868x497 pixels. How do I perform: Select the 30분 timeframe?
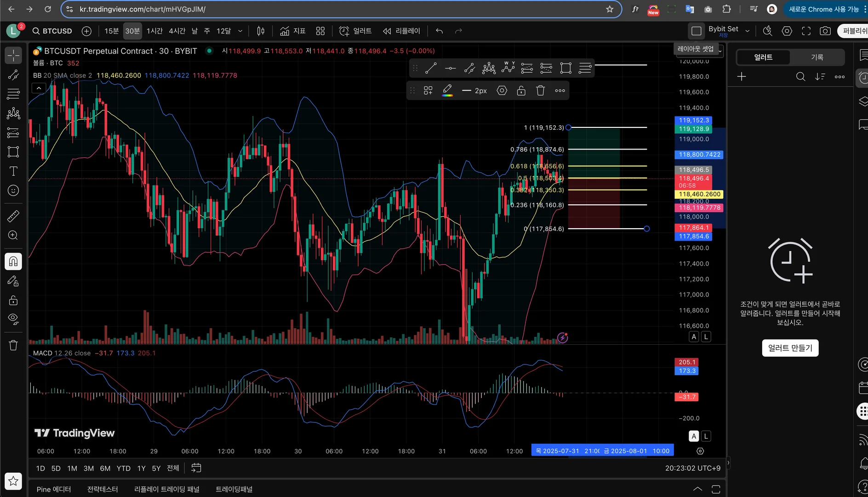pos(132,31)
